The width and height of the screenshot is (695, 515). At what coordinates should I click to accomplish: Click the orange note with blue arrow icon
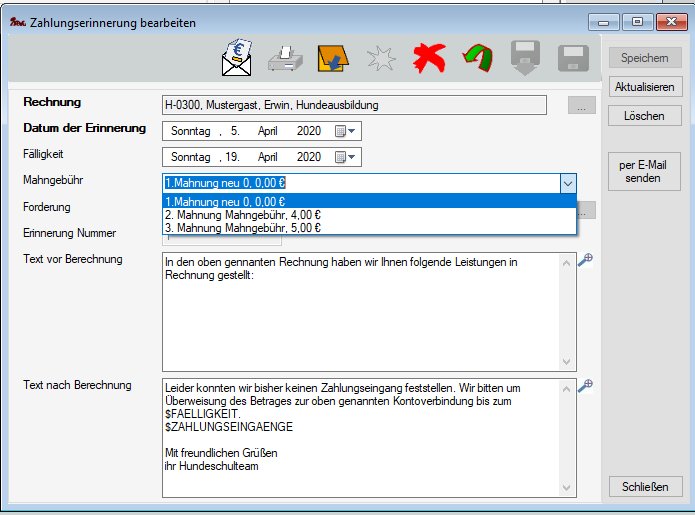click(333, 60)
